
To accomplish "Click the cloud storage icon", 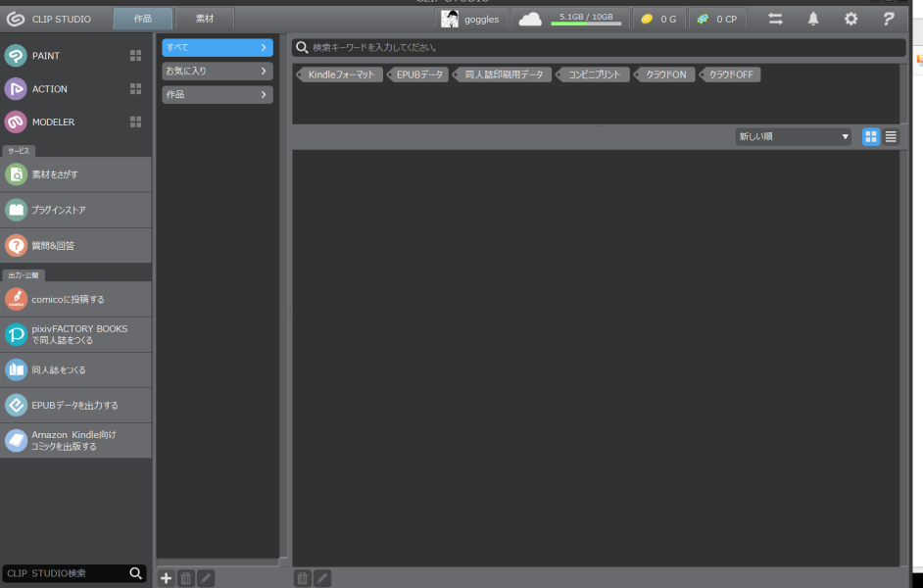I will point(530,19).
